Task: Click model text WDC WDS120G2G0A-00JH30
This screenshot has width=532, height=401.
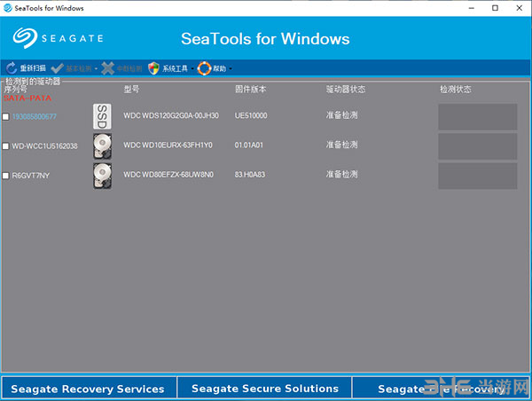Action: [x=171, y=116]
